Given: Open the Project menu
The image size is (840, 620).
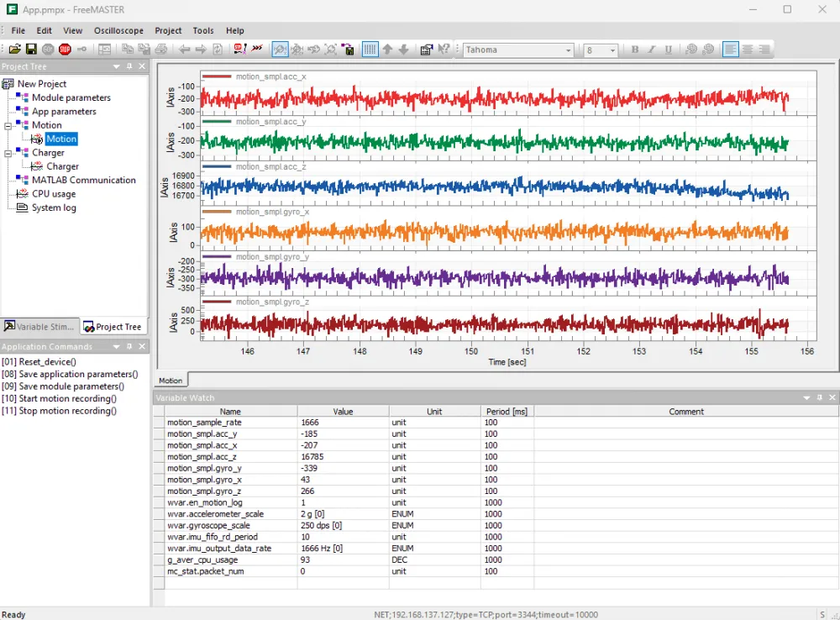Looking at the screenshot, I should click(168, 30).
